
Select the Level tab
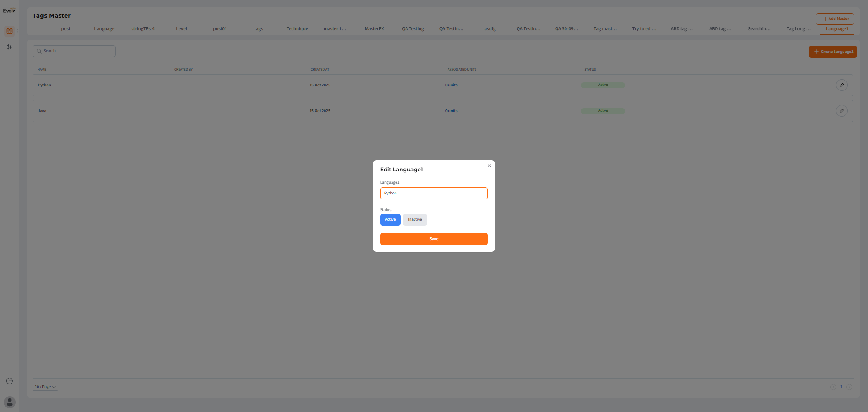click(181, 29)
